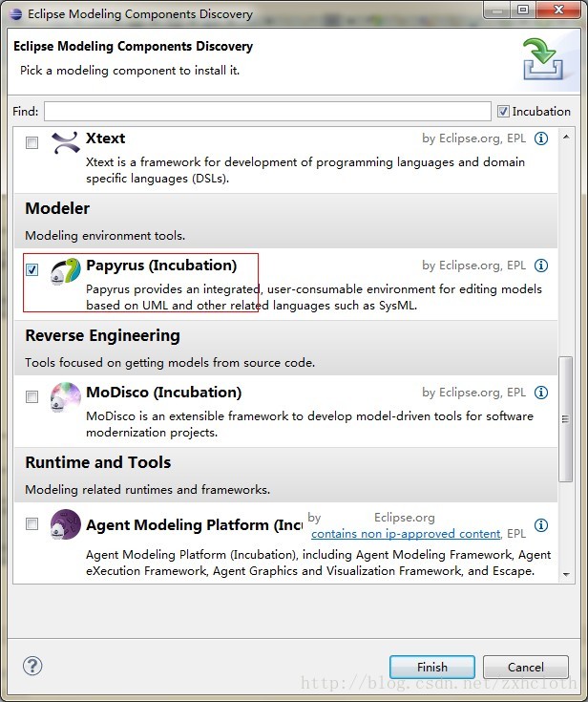Click the Cancel button

[525, 667]
